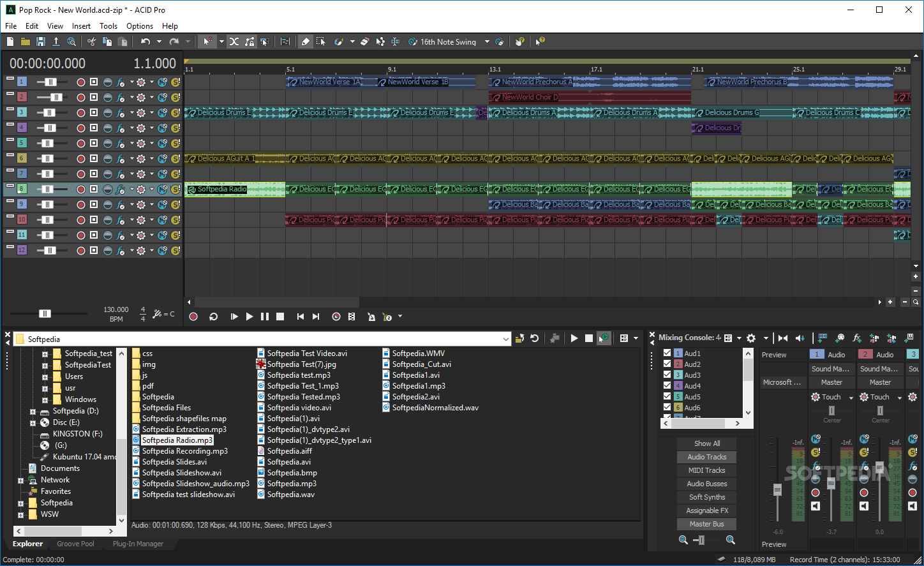Jump to the project end
This screenshot has width=924, height=566.
[x=316, y=317]
